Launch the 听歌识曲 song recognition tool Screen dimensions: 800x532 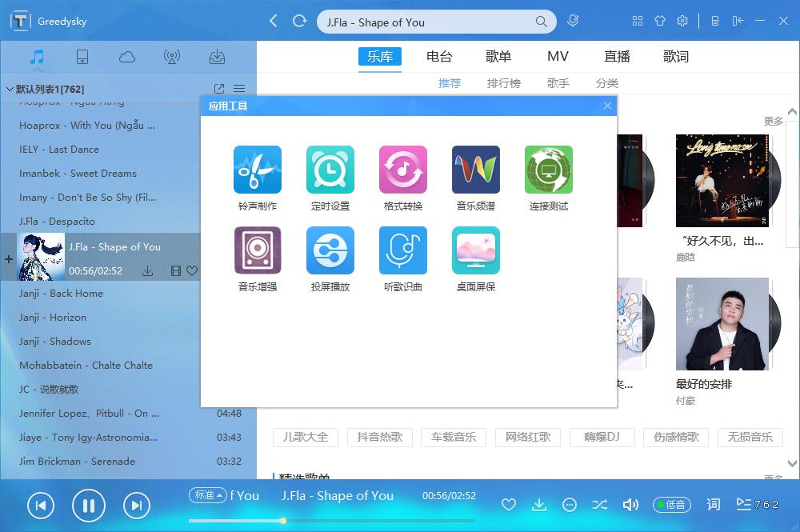[x=402, y=250]
